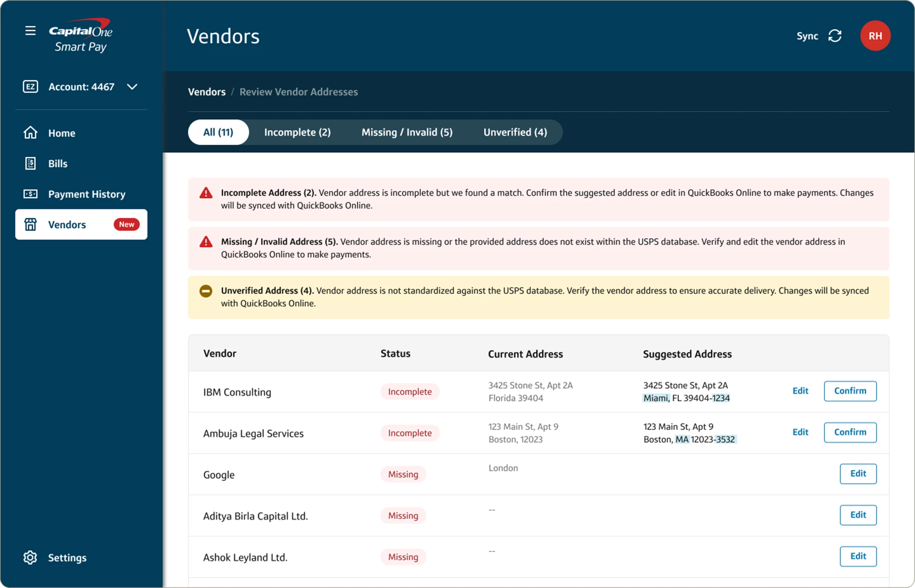This screenshot has height=588, width=915.
Task: Click Edit button for Ashok Leyland Ltd.
Action: 858,556
